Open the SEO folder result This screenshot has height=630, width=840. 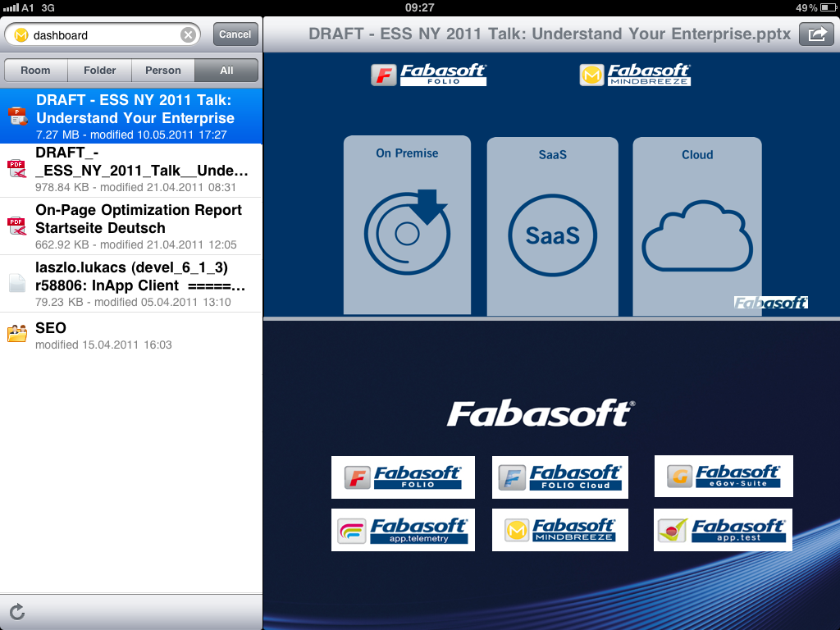(131, 336)
